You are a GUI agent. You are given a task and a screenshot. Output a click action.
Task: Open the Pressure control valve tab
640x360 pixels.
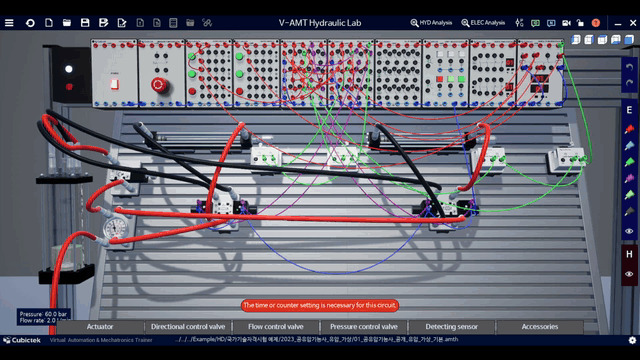pyautogui.click(x=364, y=327)
